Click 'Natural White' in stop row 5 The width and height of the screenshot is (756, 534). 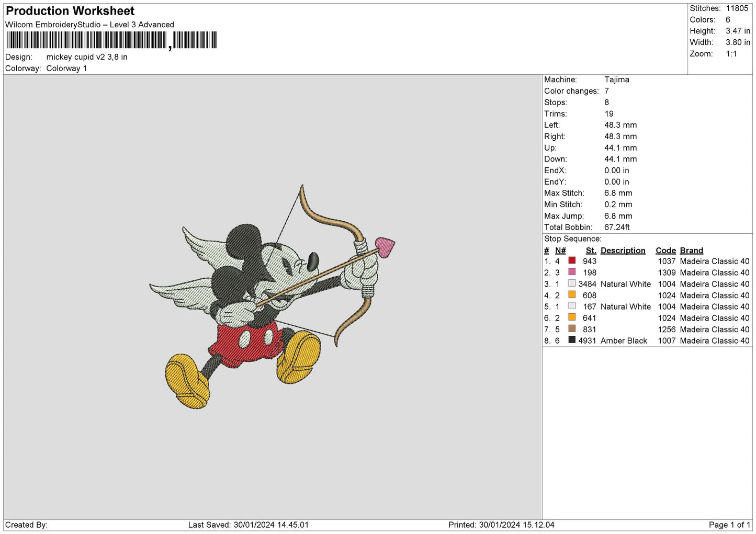tap(626, 306)
